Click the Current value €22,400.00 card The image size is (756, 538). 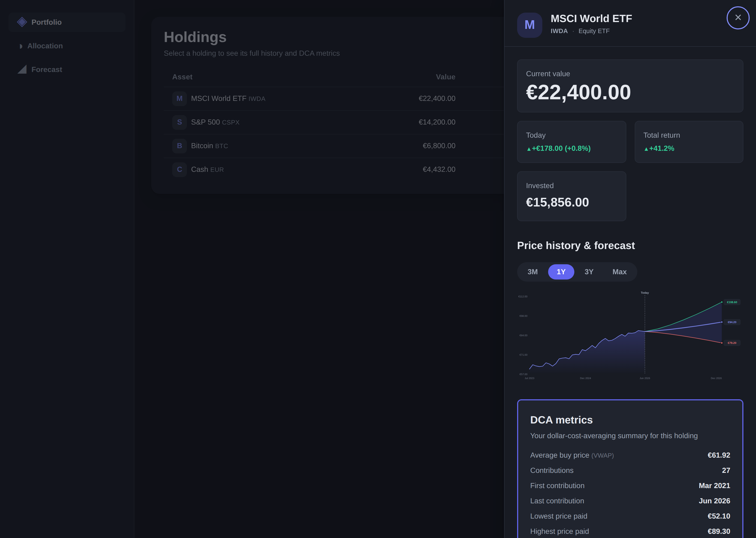pos(630,86)
